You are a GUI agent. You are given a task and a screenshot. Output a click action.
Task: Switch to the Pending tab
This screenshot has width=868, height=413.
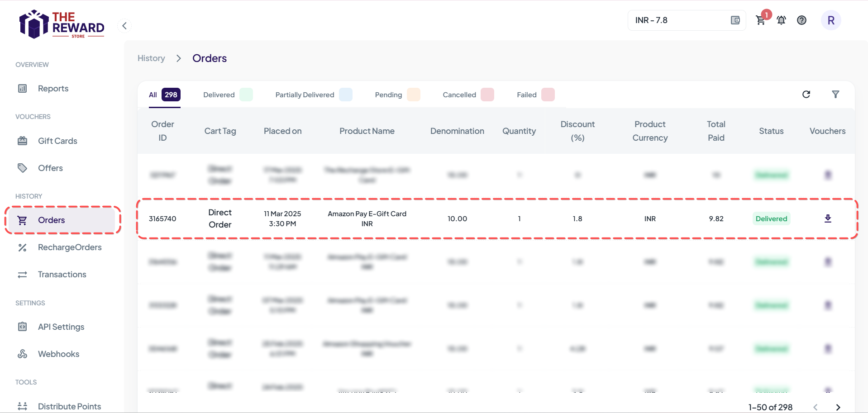pyautogui.click(x=397, y=95)
